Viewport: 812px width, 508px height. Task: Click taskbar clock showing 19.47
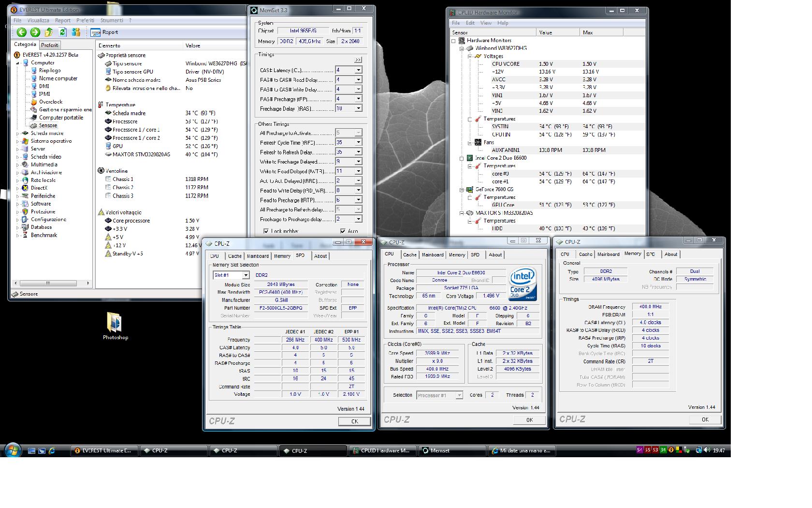coord(719,450)
